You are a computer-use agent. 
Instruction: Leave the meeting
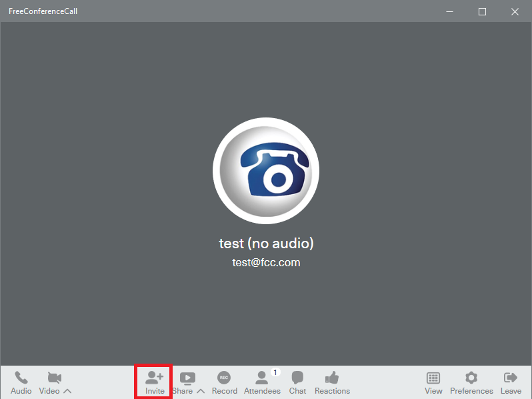pos(511,378)
